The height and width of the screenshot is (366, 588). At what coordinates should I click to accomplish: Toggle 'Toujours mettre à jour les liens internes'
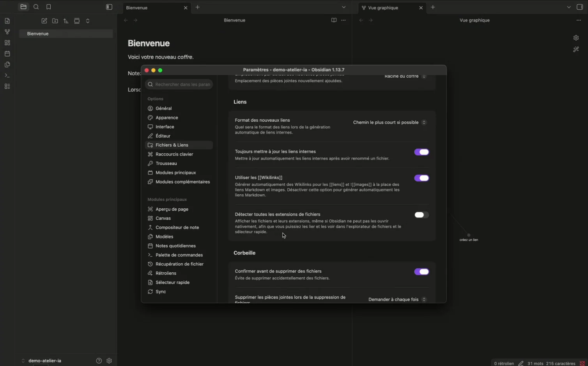[x=422, y=152]
